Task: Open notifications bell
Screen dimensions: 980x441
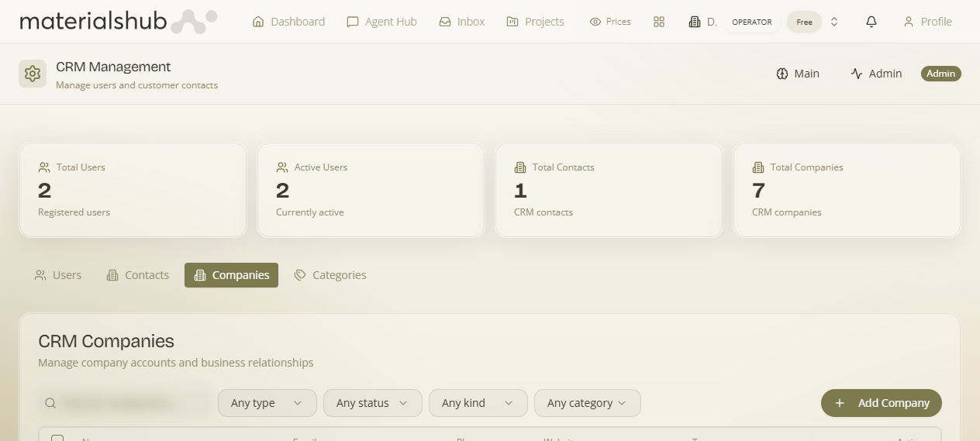Action: point(871,22)
